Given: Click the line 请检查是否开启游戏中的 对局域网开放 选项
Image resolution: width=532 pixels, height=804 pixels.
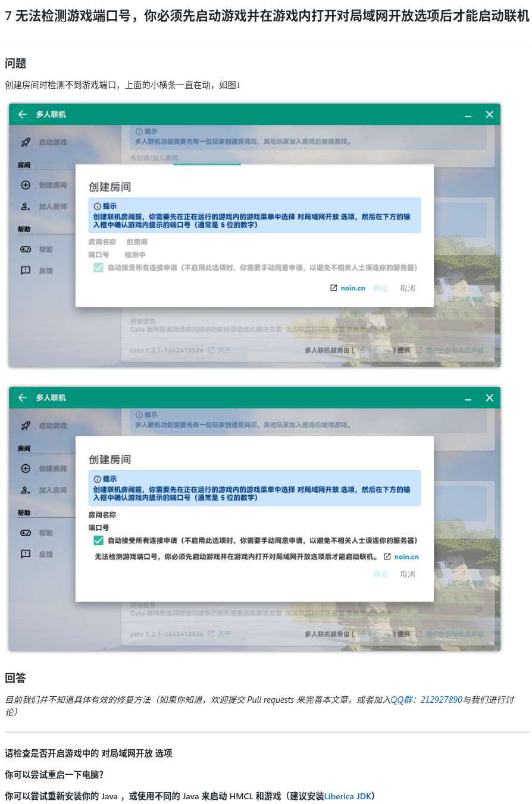Looking at the screenshot, I should 89,753.
